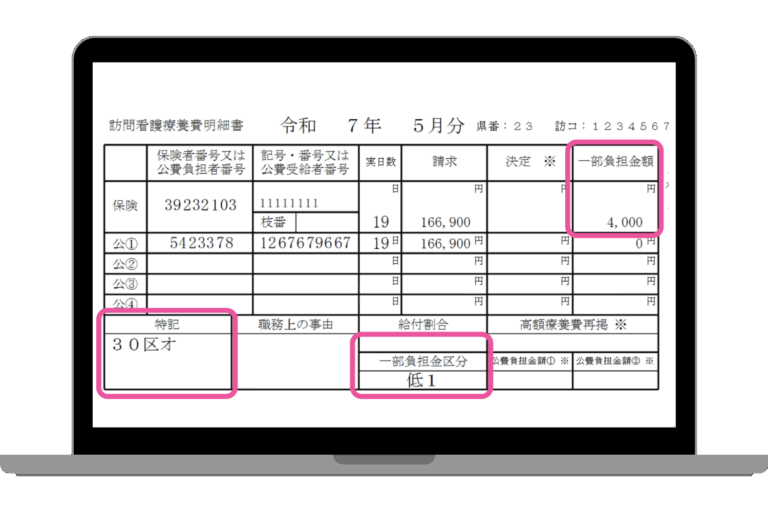Select the 保険者番号又は公費負担者番号 header
Screen dimensions: 768x512
point(198,162)
